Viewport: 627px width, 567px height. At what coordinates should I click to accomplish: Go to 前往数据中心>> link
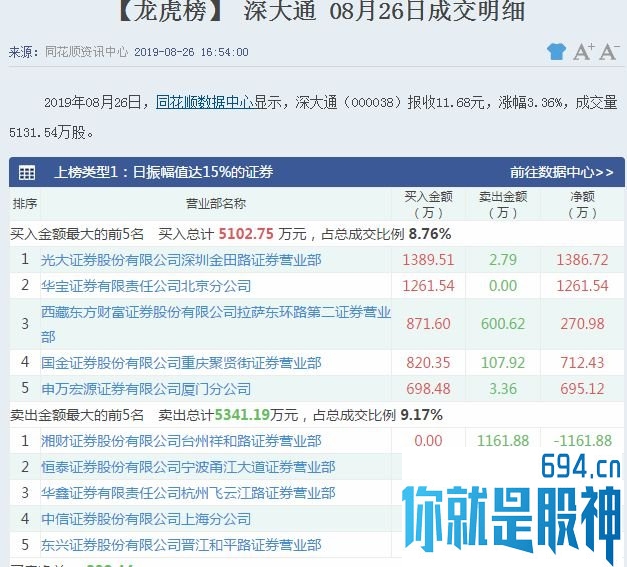click(x=561, y=172)
